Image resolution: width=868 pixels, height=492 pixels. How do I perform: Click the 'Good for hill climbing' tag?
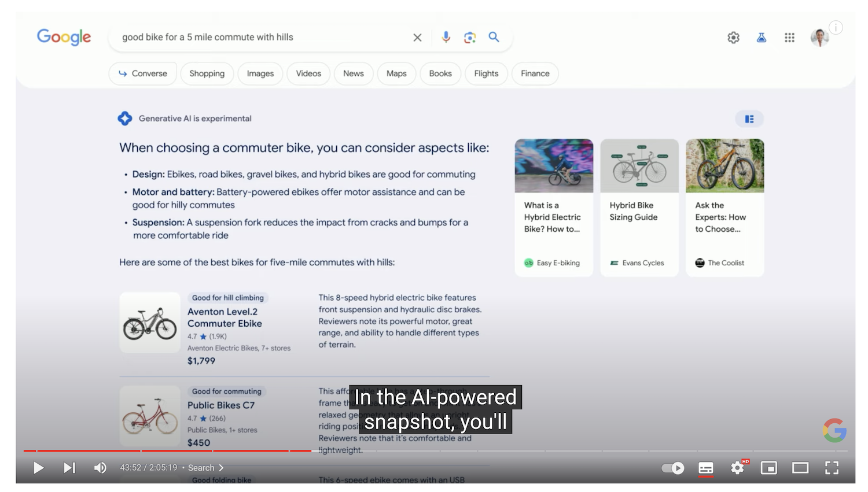click(x=227, y=298)
